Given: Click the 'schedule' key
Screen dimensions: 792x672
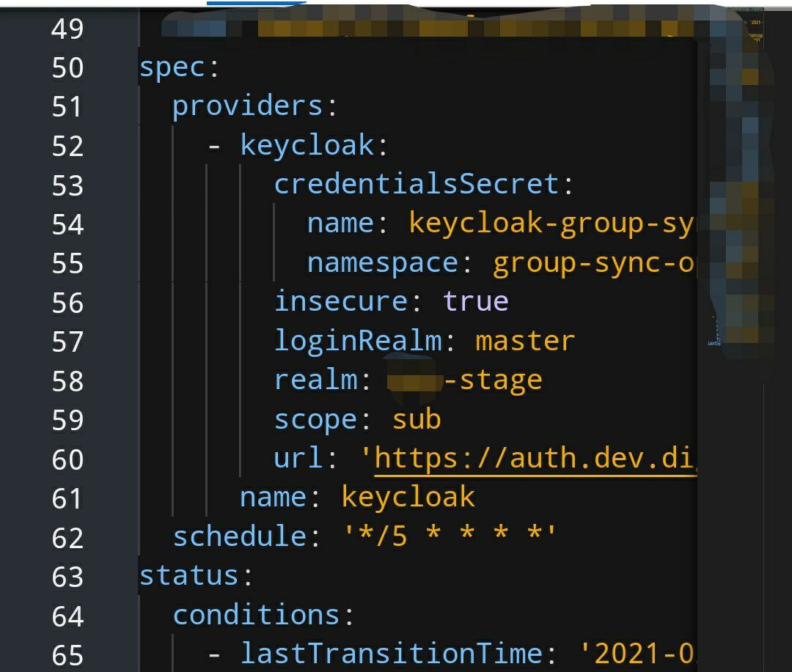Looking at the screenshot, I should (239, 536).
